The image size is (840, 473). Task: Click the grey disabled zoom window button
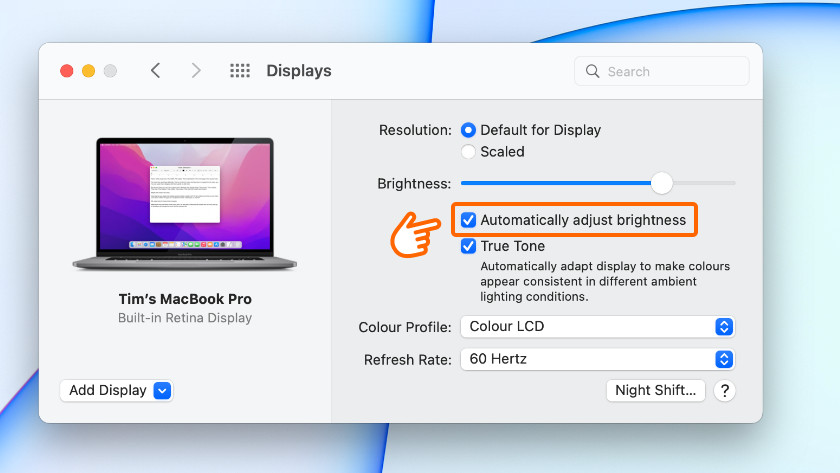(x=110, y=71)
